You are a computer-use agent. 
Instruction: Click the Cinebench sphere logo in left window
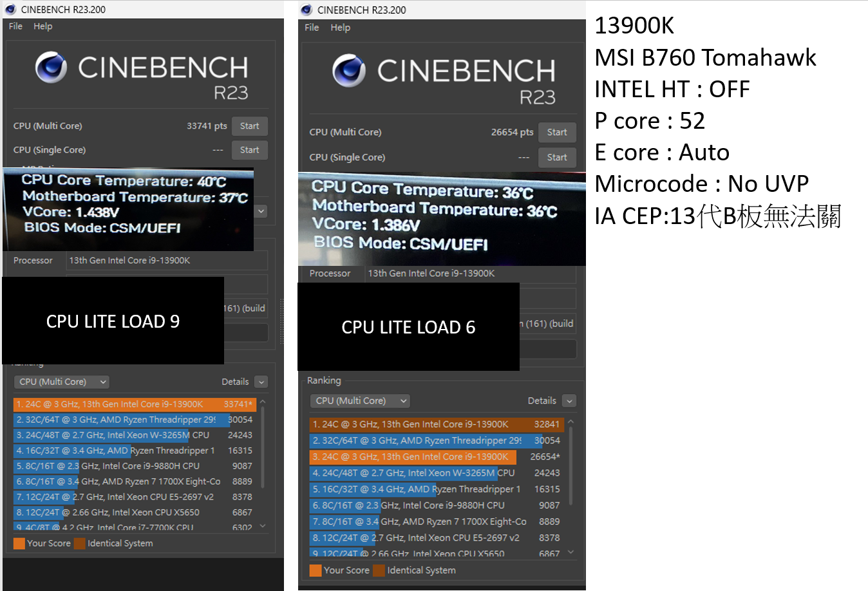click(x=51, y=67)
